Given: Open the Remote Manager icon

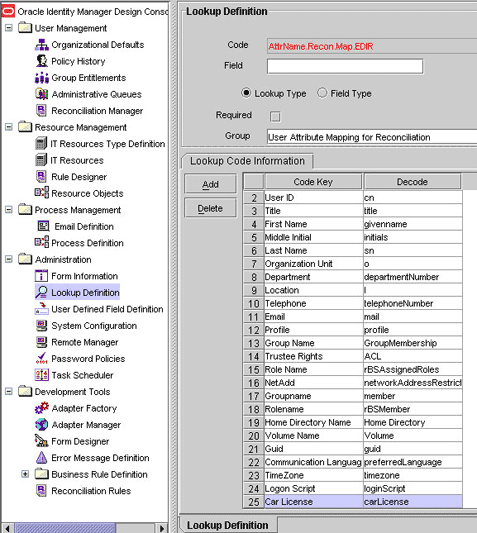Looking at the screenshot, I should [42, 342].
